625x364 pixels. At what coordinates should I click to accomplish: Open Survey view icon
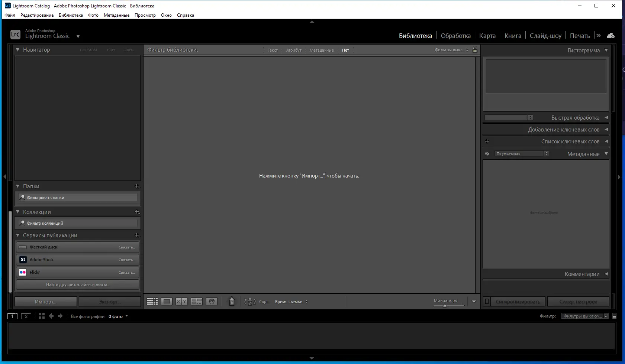tap(197, 302)
